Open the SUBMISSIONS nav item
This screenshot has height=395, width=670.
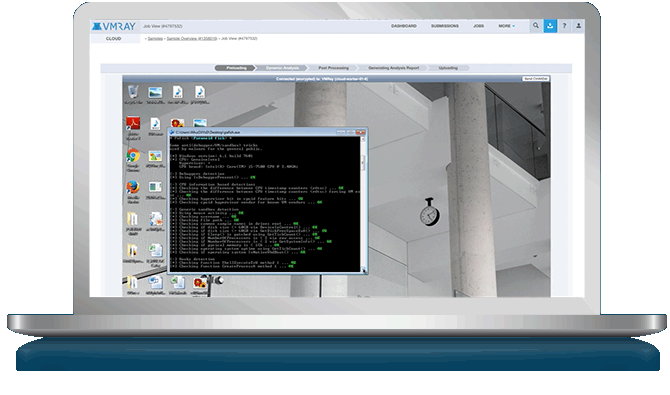[444, 26]
